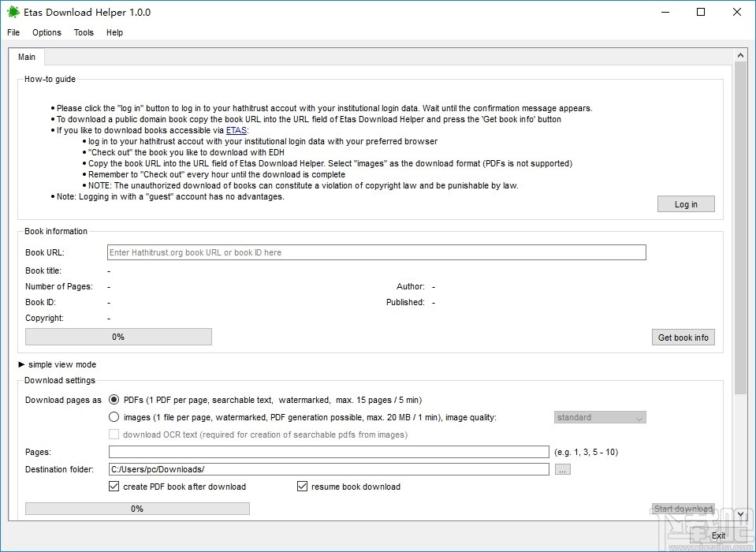Enable download OCR text option
Viewport: 756px width, 552px height.
[114, 434]
